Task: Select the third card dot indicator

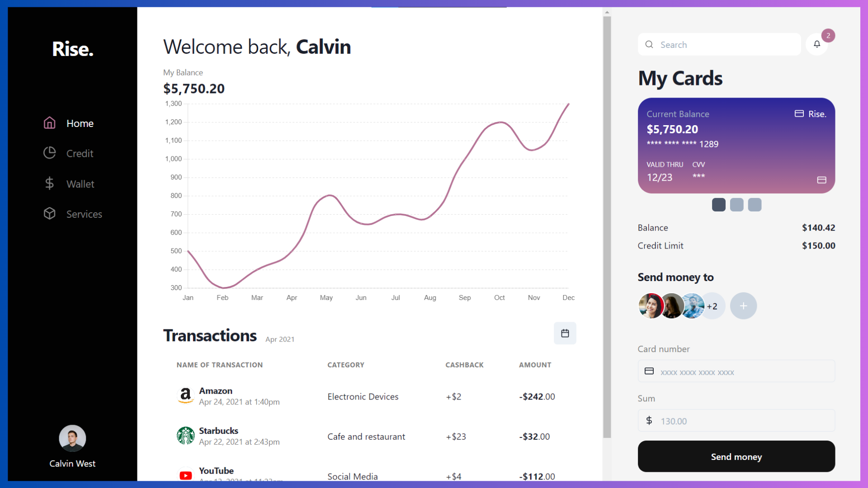Action: click(754, 204)
